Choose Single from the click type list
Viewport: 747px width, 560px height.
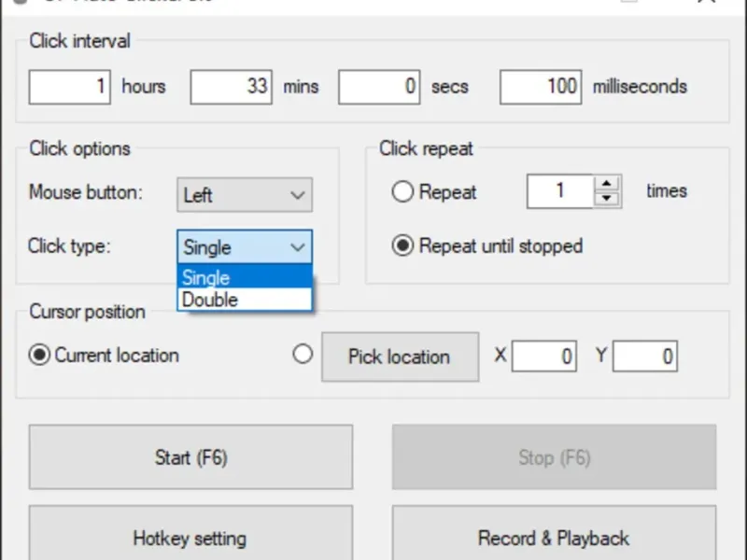click(x=245, y=277)
